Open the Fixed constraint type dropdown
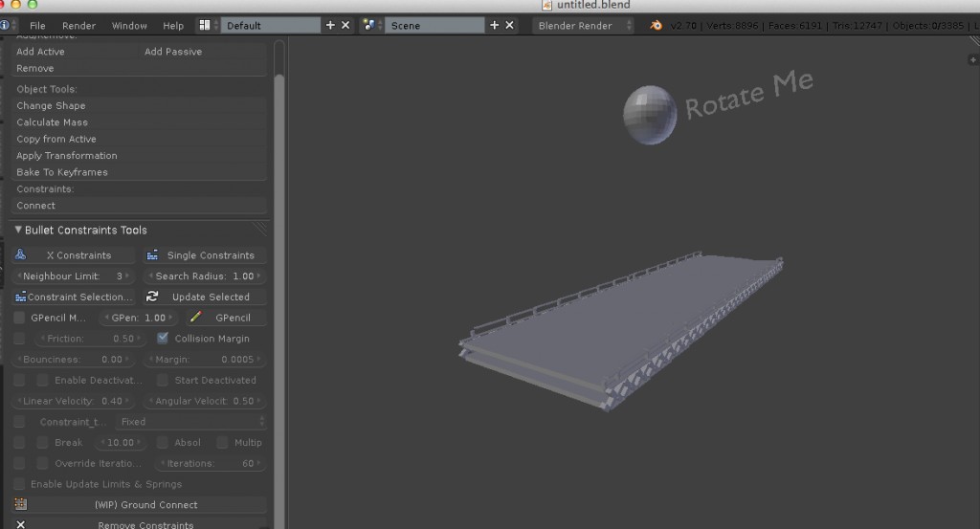This screenshot has height=529, width=980. tap(191, 422)
